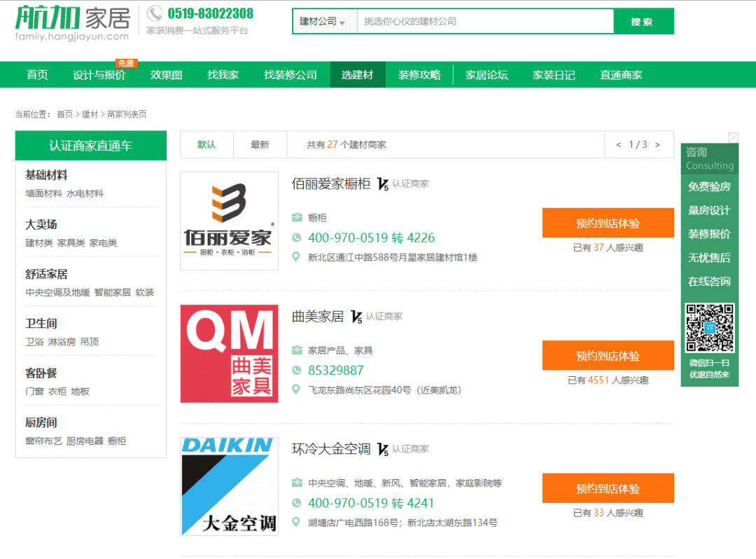Open the 直通商家 nav item
The height and width of the screenshot is (559, 756).
click(621, 75)
